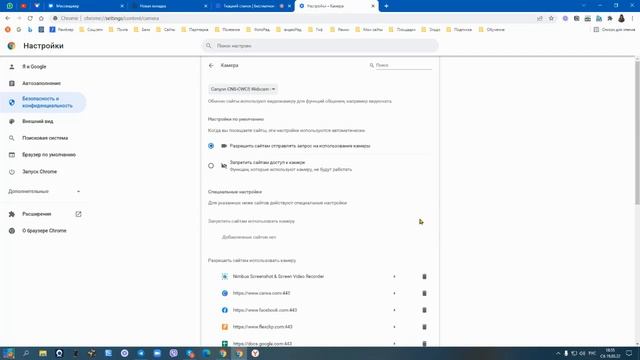Reload the page with refresh button
This screenshot has width=640, height=360.
pos(30,18)
